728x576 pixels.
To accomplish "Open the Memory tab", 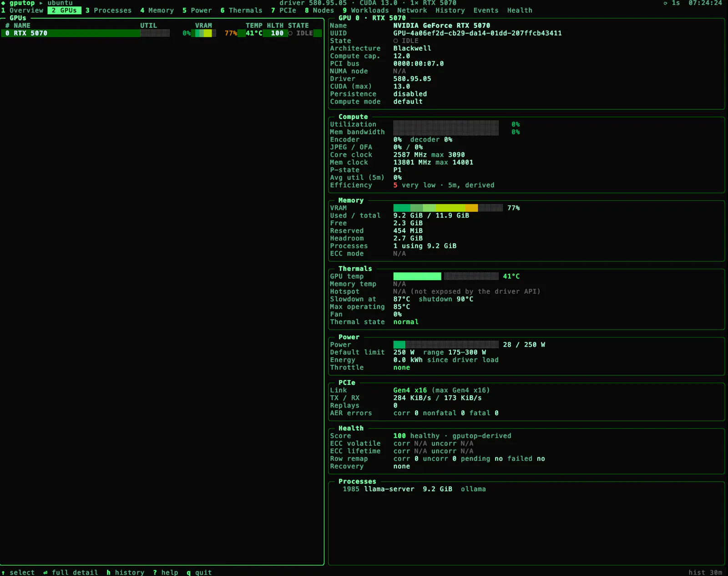I will point(157,10).
